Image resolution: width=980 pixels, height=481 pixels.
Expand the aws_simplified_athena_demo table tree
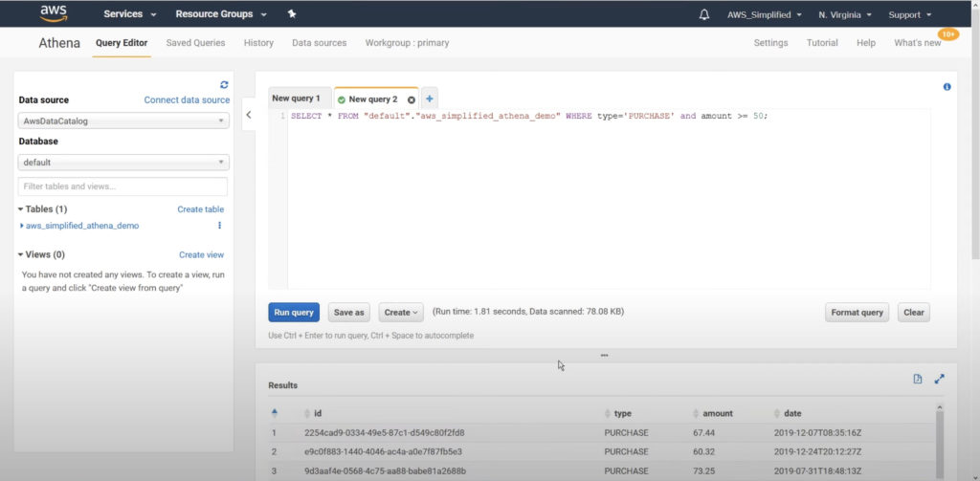(x=22, y=226)
